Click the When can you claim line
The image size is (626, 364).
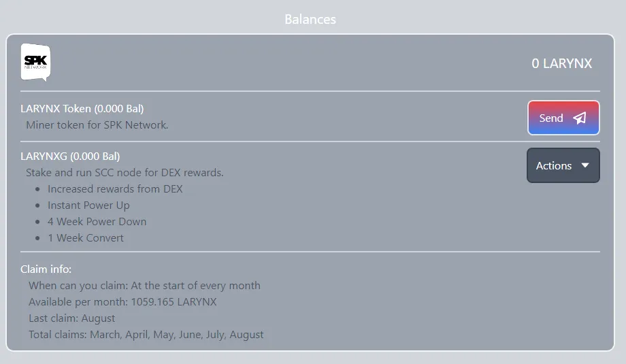pyautogui.click(x=144, y=285)
